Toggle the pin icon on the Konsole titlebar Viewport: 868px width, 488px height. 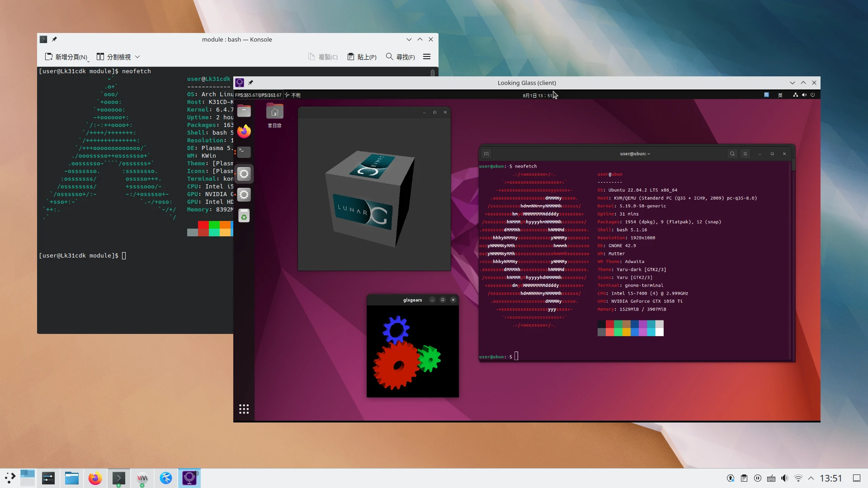pos(54,39)
